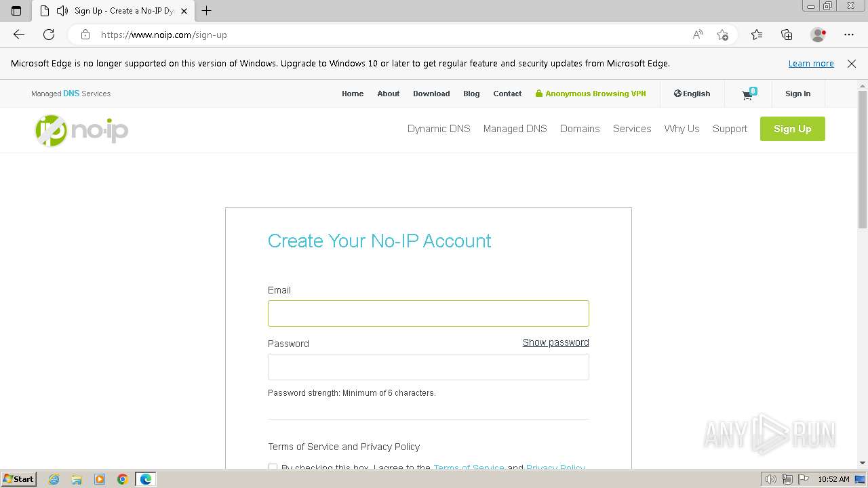This screenshot has width=868, height=488.
Task: Open Internet Explorer from taskbar
Action: [x=54, y=479]
